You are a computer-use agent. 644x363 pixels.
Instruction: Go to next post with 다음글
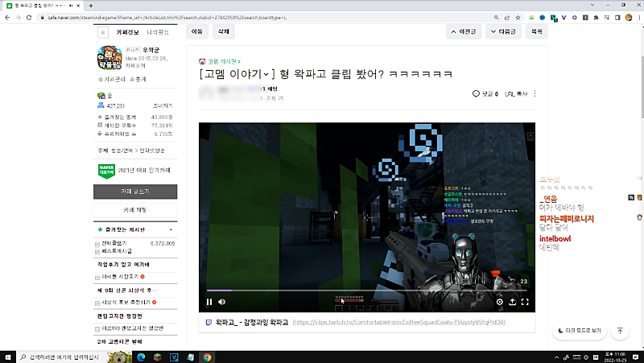pyautogui.click(x=504, y=31)
